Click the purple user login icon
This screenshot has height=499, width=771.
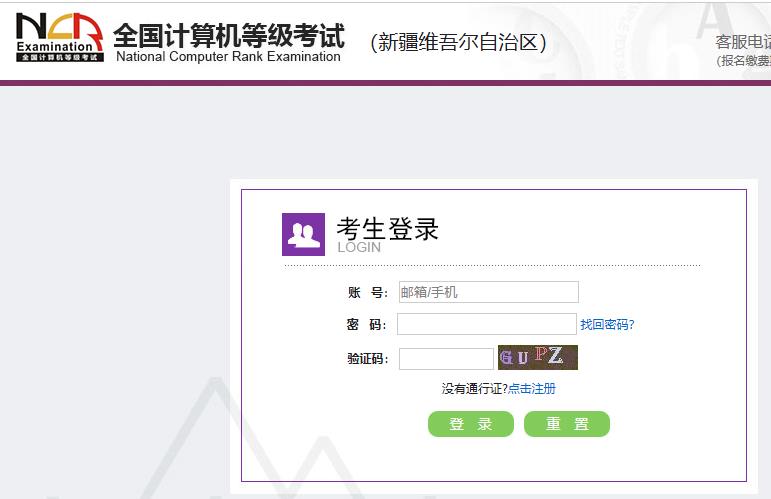pos(303,235)
